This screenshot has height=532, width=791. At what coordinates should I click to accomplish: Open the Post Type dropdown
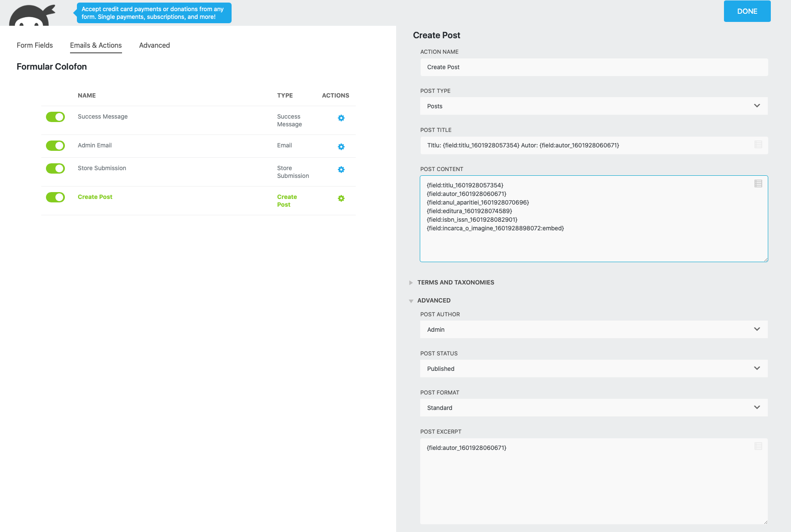pos(593,106)
